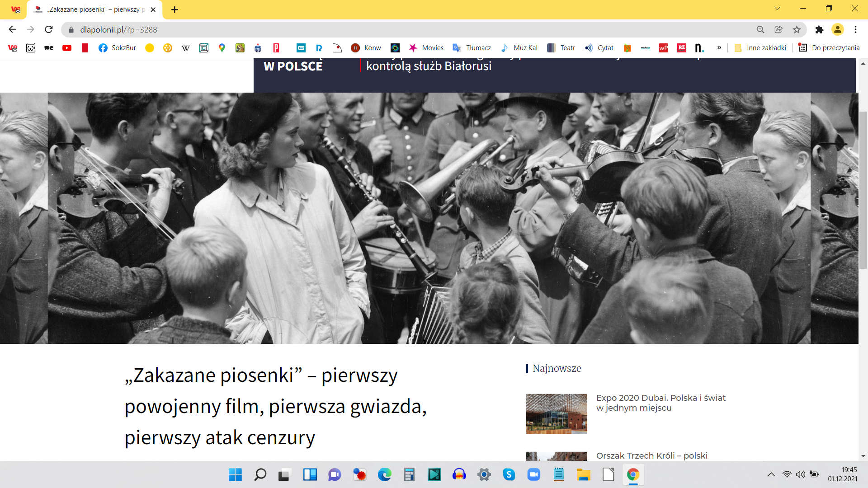This screenshot has height=488, width=868.
Task: Click the Expo 2020 Dubai thumbnail
Action: (557, 413)
